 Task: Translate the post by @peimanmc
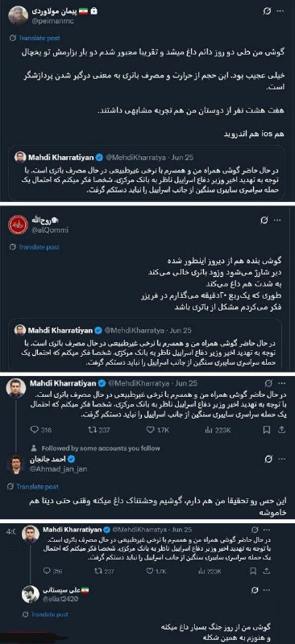click(35, 38)
